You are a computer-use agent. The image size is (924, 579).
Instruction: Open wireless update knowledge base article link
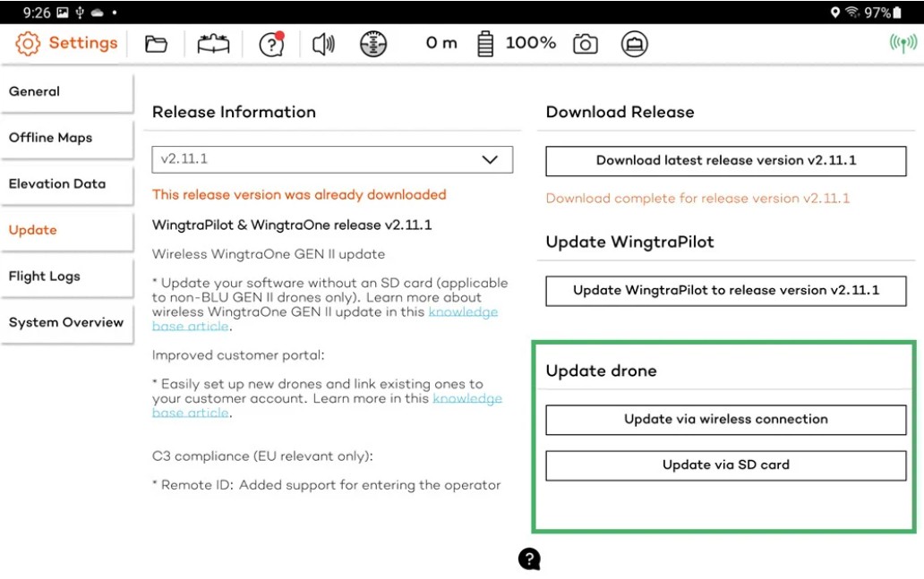(x=463, y=311)
